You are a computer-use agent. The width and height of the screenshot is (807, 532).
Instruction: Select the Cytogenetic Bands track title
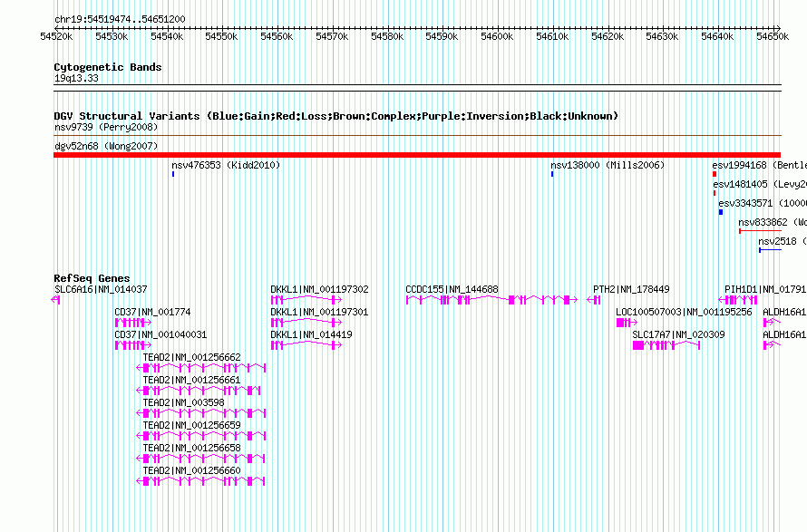[108, 67]
